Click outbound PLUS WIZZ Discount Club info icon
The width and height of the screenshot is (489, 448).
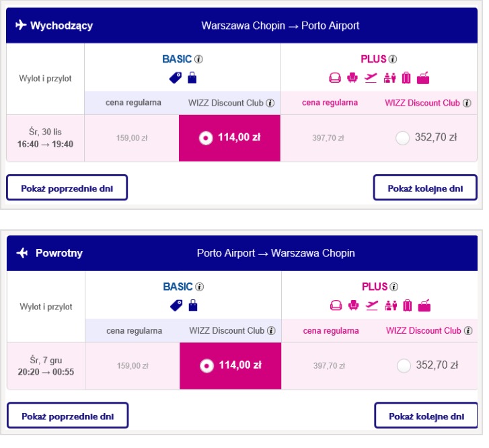pyautogui.click(x=467, y=103)
